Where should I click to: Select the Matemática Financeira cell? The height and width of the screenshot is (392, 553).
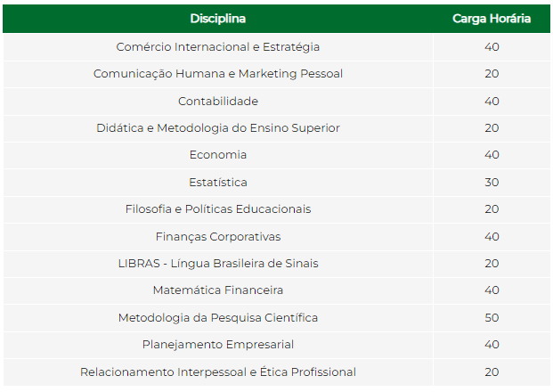(217, 290)
